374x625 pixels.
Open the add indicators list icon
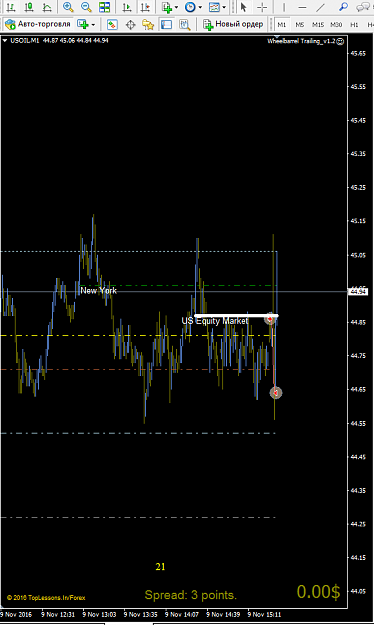click(x=167, y=7)
